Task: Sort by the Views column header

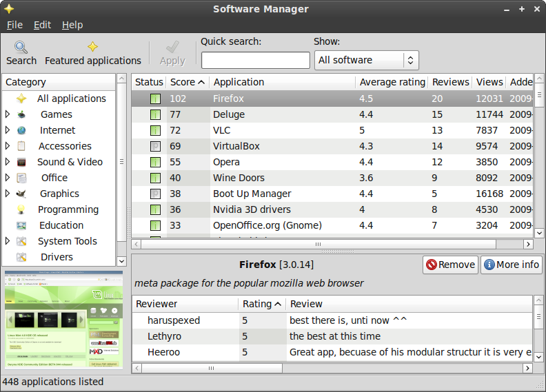Action: (489, 82)
